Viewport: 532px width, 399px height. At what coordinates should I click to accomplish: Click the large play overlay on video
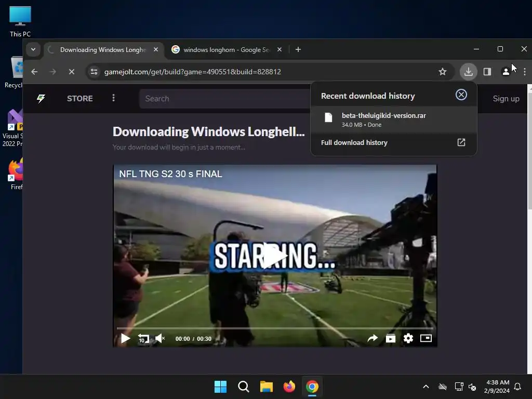274,256
